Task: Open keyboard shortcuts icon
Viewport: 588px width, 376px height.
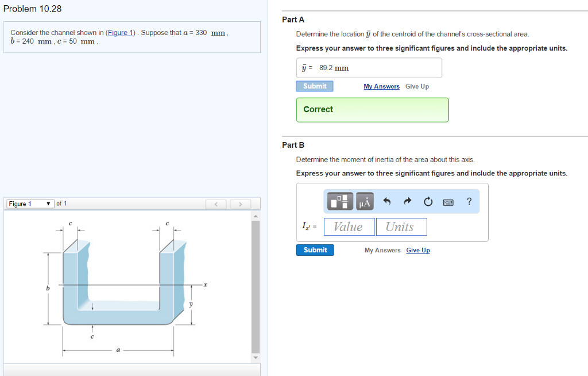Action: 448,203
